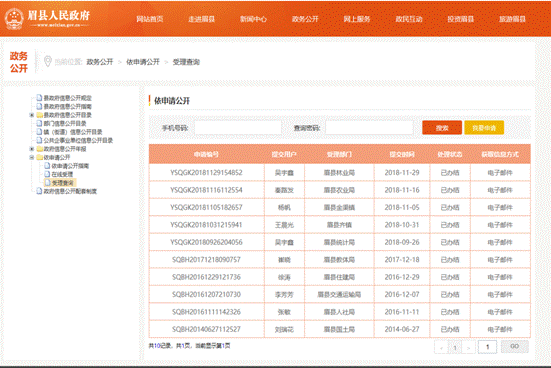Open 网上服务 in top navigation
Screen dimensions: 551x368
[357, 19]
